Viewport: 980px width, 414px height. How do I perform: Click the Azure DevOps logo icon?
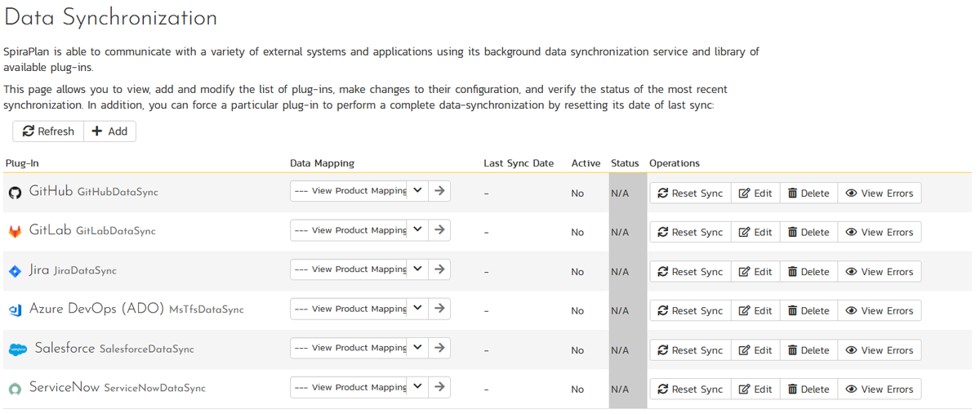tap(15, 310)
